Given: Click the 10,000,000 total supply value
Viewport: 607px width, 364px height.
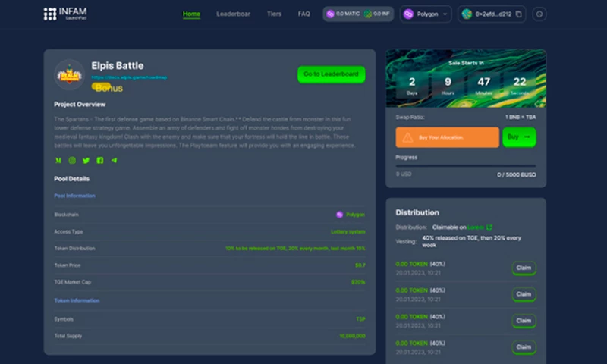Looking at the screenshot, I should pos(352,336).
